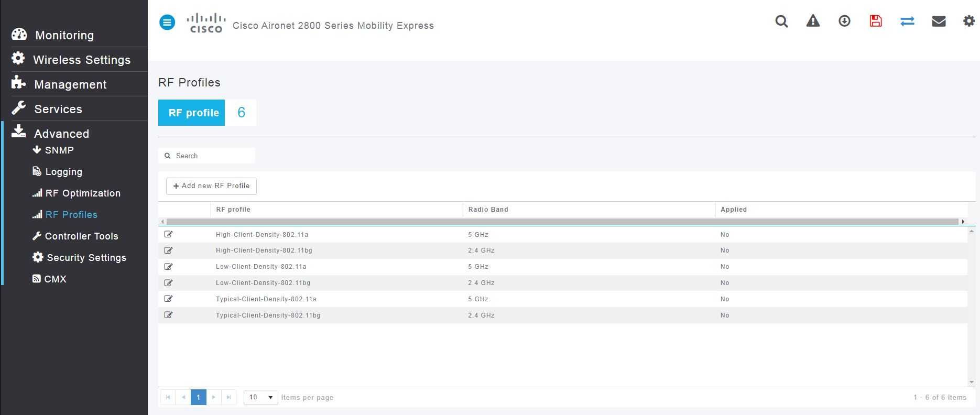Select Low-Client-Density-802.11bg row name
Screen dimensions: 980x415
click(263, 283)
